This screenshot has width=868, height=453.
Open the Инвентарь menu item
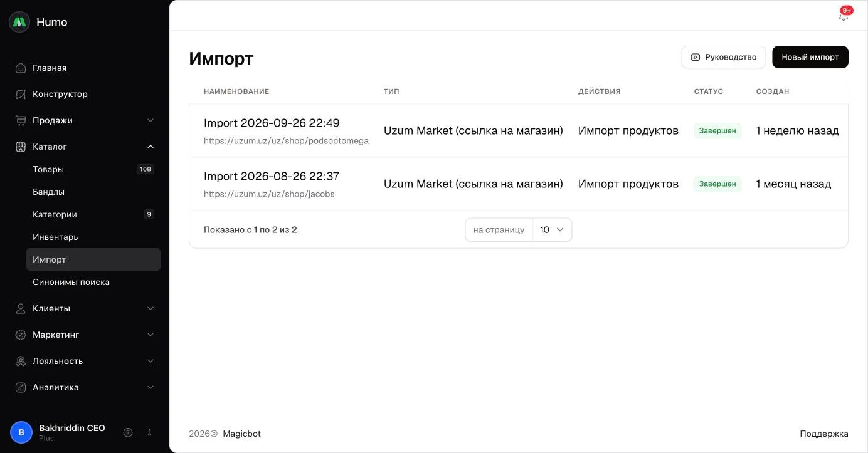[93, 237]
